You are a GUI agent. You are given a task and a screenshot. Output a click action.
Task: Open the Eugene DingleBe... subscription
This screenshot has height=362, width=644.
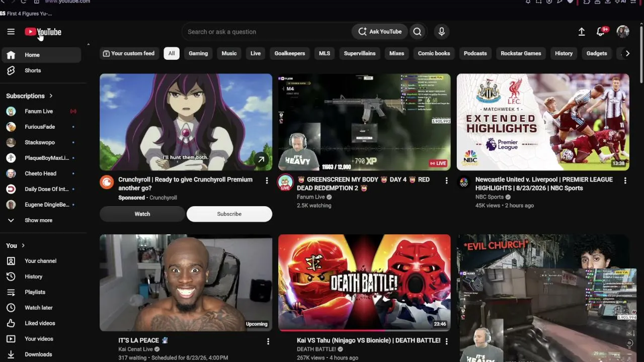(41, 205)
